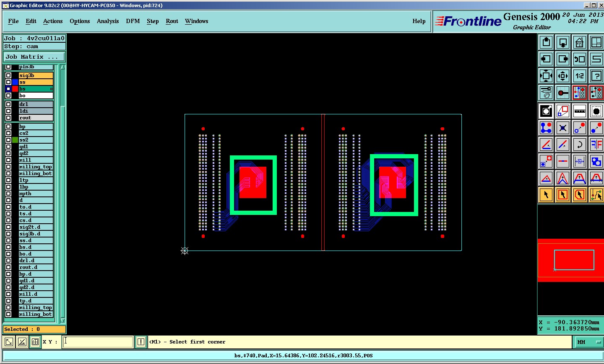Select the layer named bp
The image size is (604, 364).
pos(36,126)
